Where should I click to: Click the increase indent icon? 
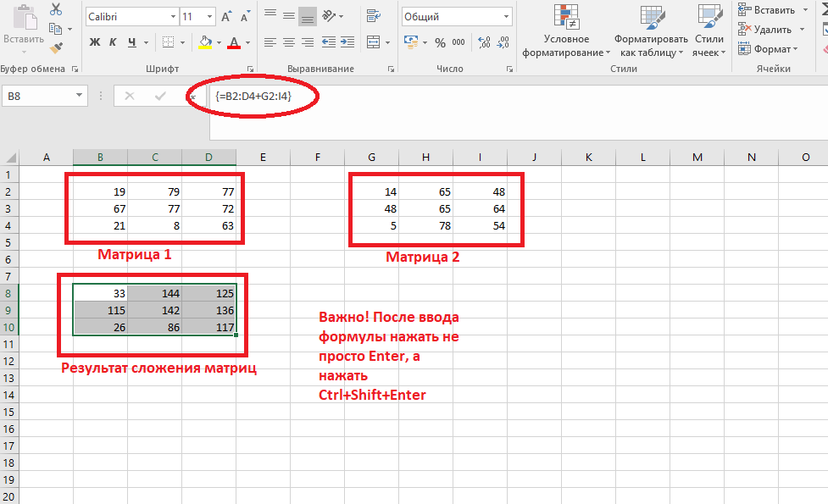pyautogui.click(x=347, y=42)
